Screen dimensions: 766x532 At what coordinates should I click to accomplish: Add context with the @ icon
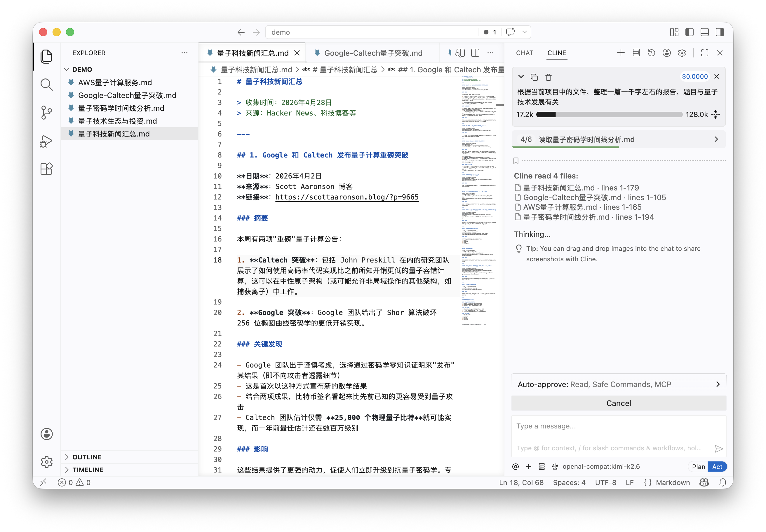tap(516, 466)
